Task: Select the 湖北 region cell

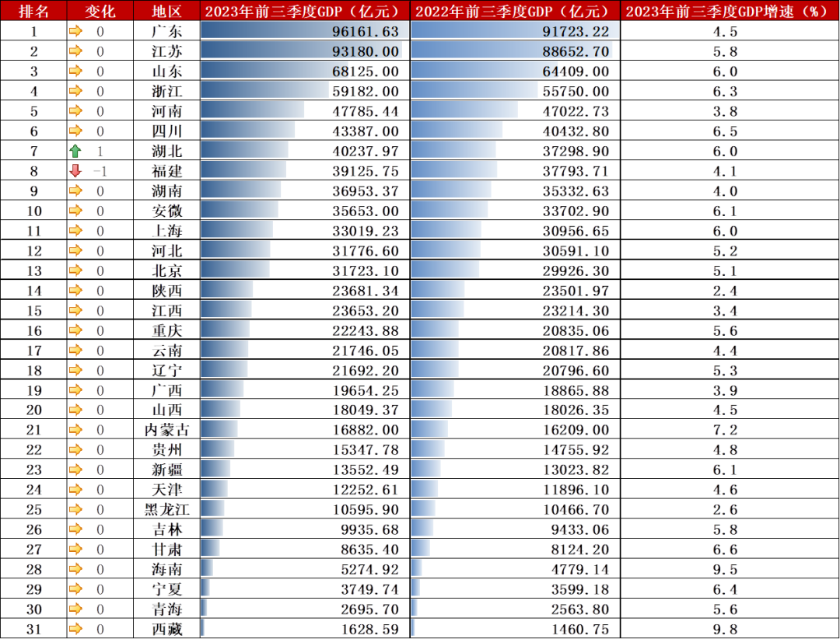Action: (x=166, y=151)
